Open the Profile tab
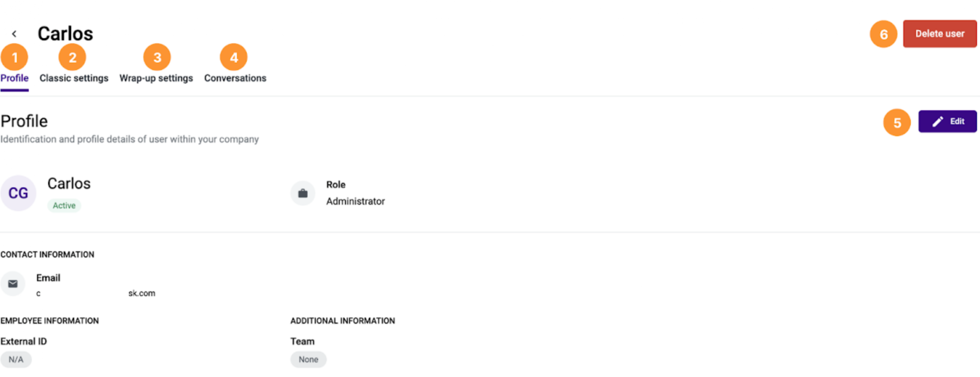The width and height of the screenshot is (980, 377). click(14, 78)
